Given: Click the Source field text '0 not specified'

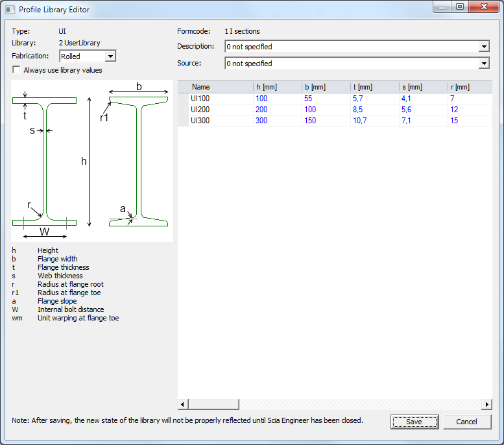Looking at the screenshot, I should click(x=249, y=64).
